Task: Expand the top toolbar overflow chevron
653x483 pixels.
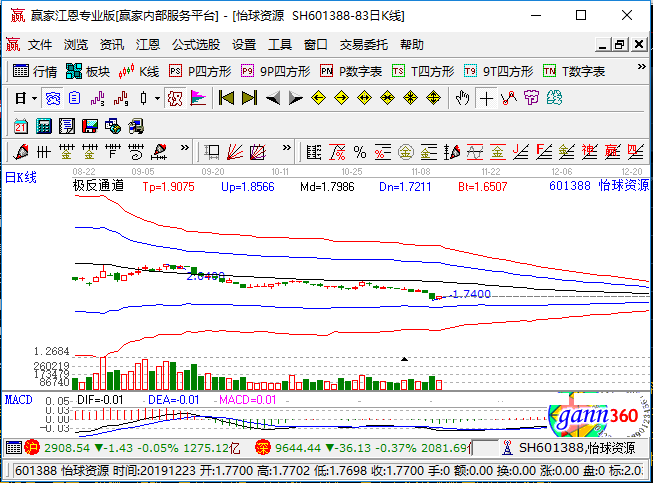Action: coord(641,67)
